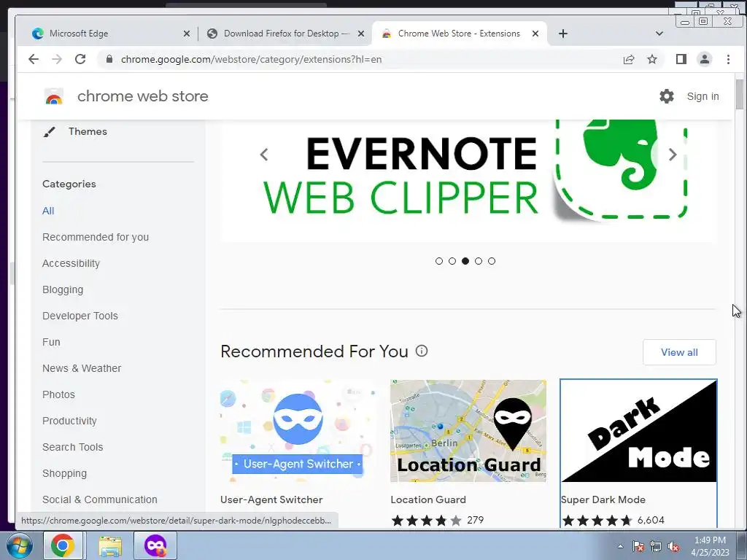Close the Download Firefox tab

pyautogui.click(x=361, y=34)
